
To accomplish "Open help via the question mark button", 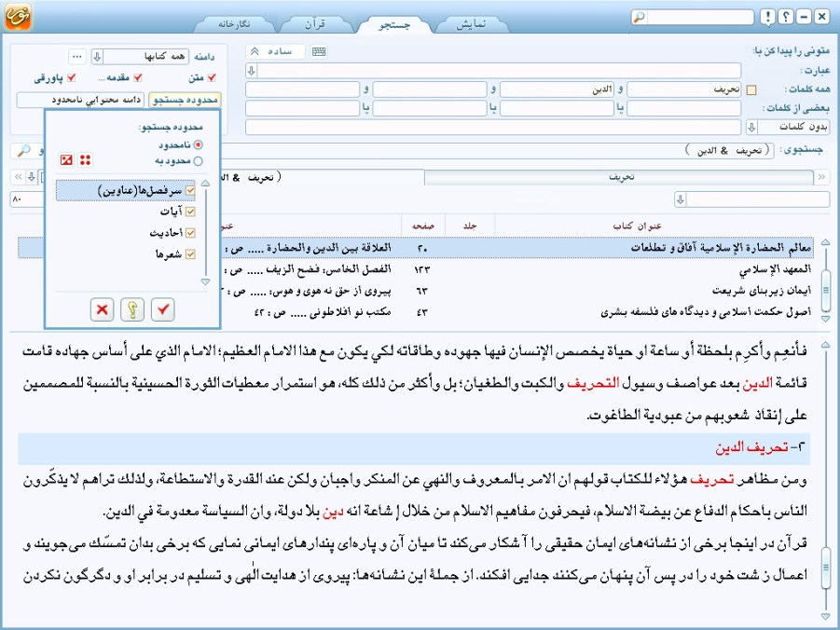I will (x=785, y=17).
